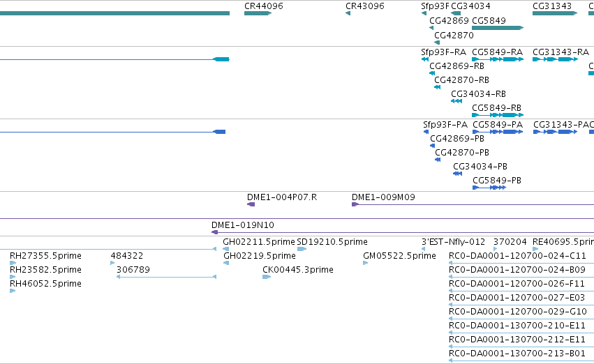This screenshot has width=594, height=364.
Task: Click the GH02211.5prime EST label
Action: (x=259, y=242)
